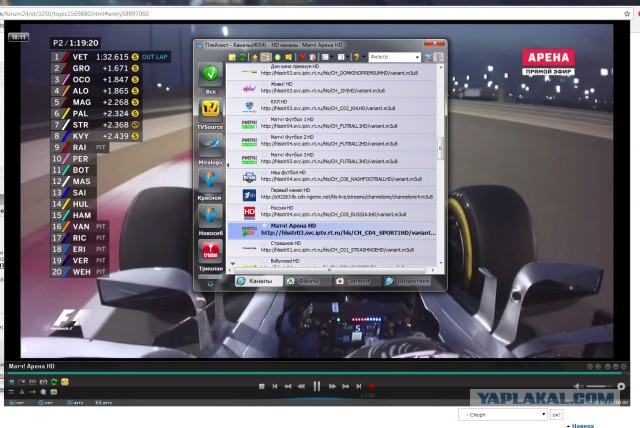Bookmark page with browser star icon
The image size is (640, 428).
pos(627,14)
